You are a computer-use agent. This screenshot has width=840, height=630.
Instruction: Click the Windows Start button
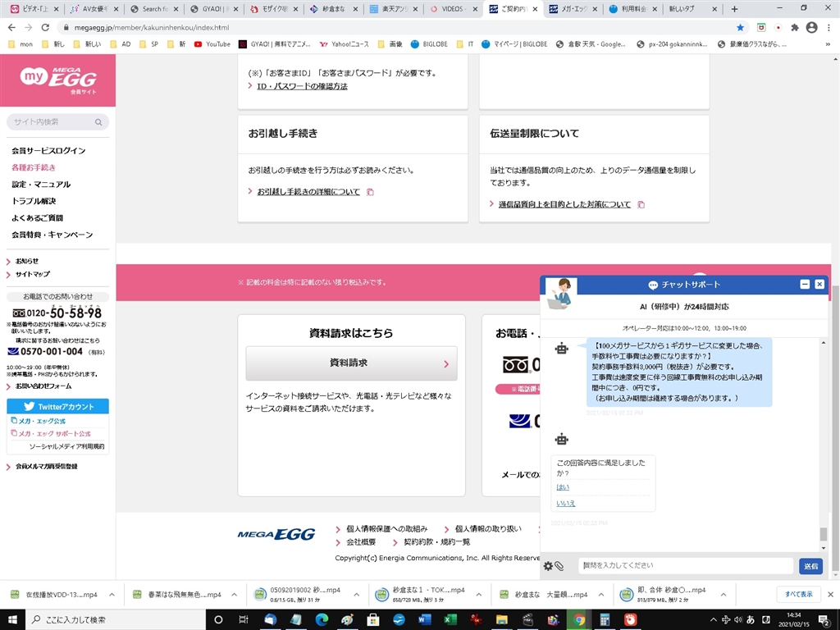[x=12, y=620]
